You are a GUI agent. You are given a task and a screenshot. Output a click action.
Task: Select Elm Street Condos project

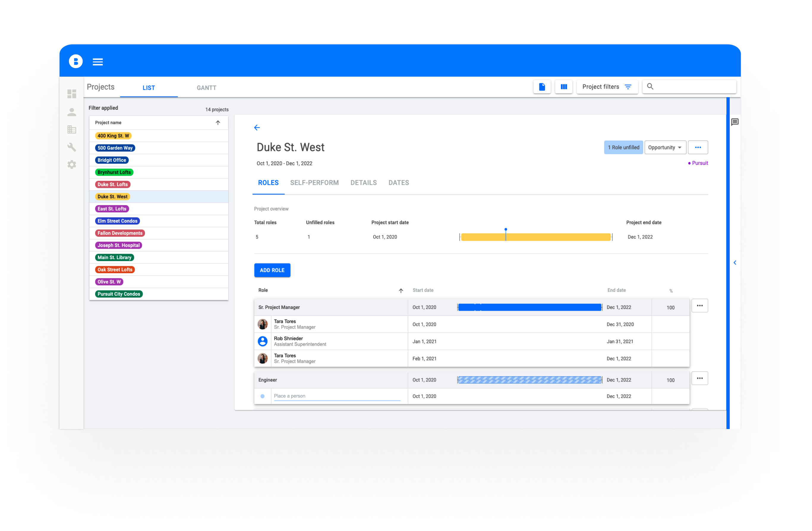click(117, 221)
